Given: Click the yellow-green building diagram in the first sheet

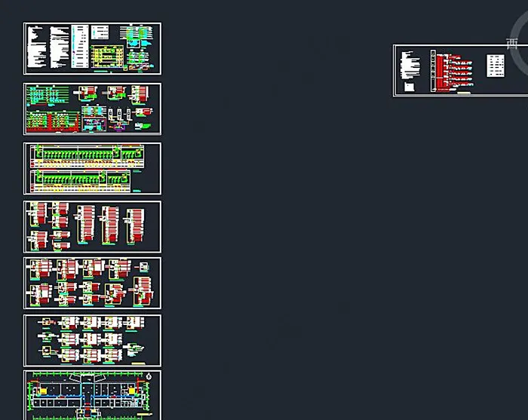Looking at the screenshot, I should 106,56.
